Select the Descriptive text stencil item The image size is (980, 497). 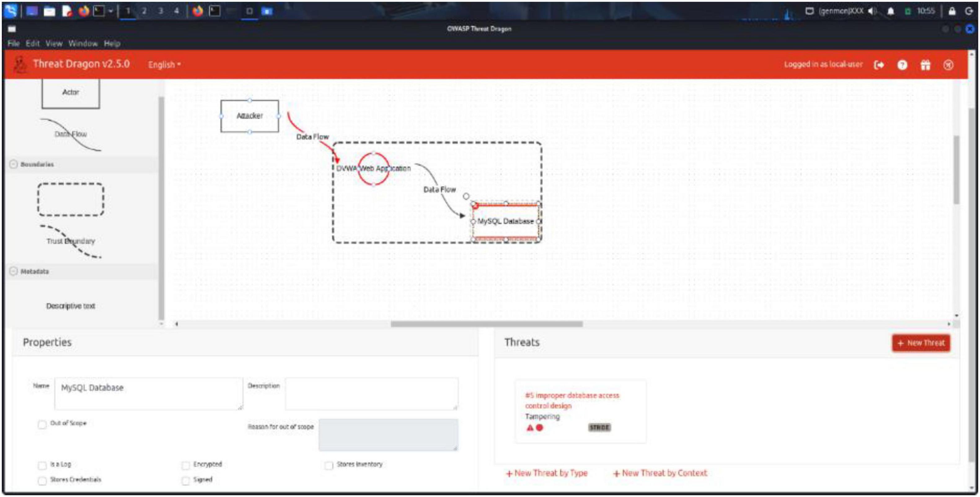[x=71, y=306]
